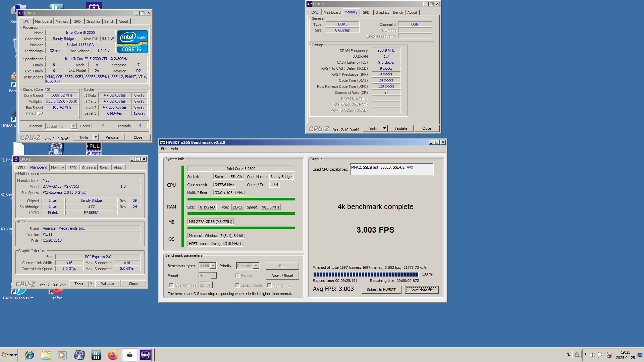Open the network disconnected tray icon
The image size is (644, 362).
tap(609, 355)
